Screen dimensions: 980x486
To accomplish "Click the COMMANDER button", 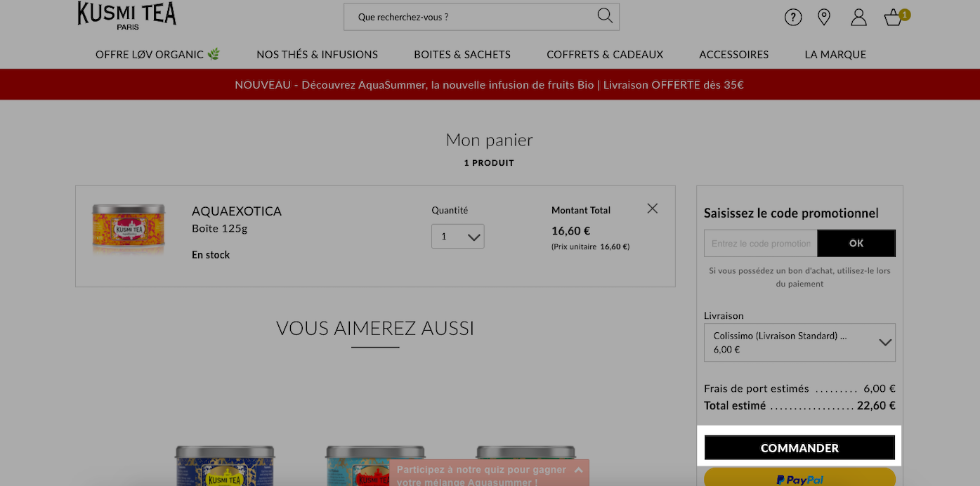I will tap(799, 448).
